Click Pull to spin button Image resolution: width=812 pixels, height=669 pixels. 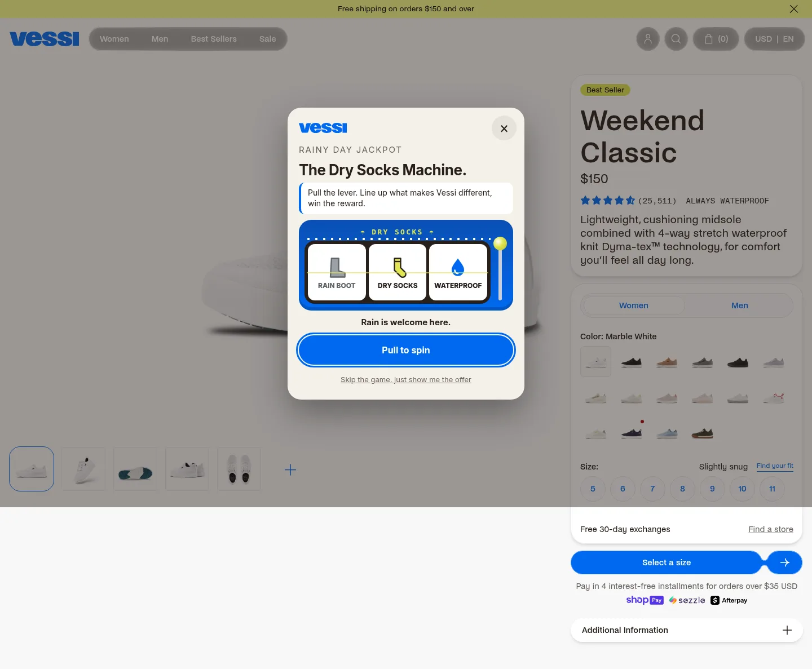(x=406, y=350)
